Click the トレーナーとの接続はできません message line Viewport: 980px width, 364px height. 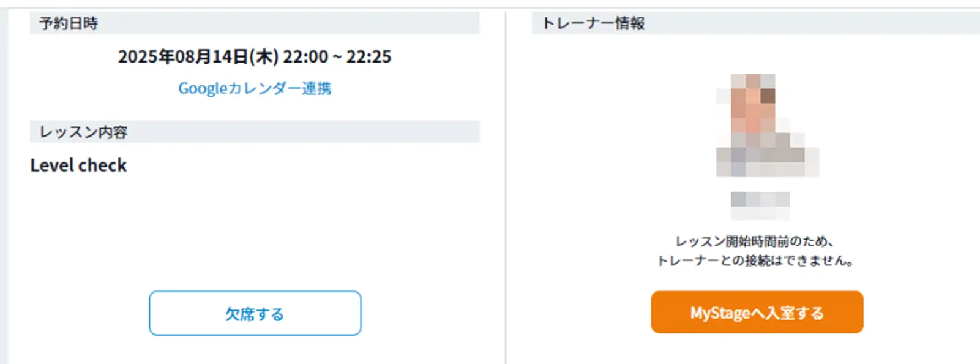point(754,260)
